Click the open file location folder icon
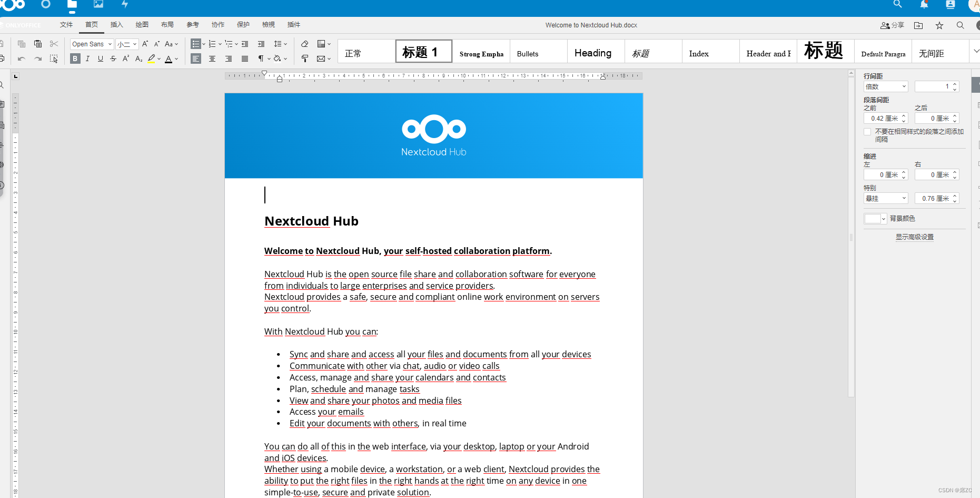 tap(918, 25)
